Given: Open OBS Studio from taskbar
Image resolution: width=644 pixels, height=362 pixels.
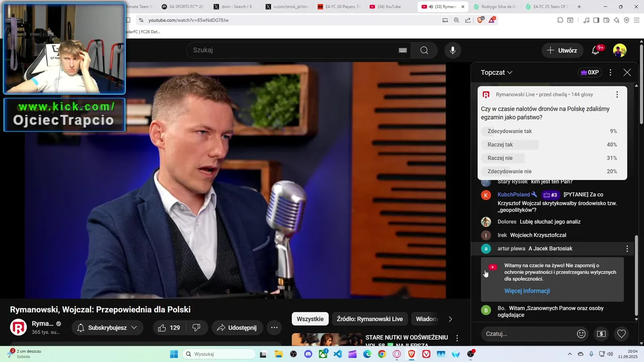Looking at the screenshot, I should (471, 354).
